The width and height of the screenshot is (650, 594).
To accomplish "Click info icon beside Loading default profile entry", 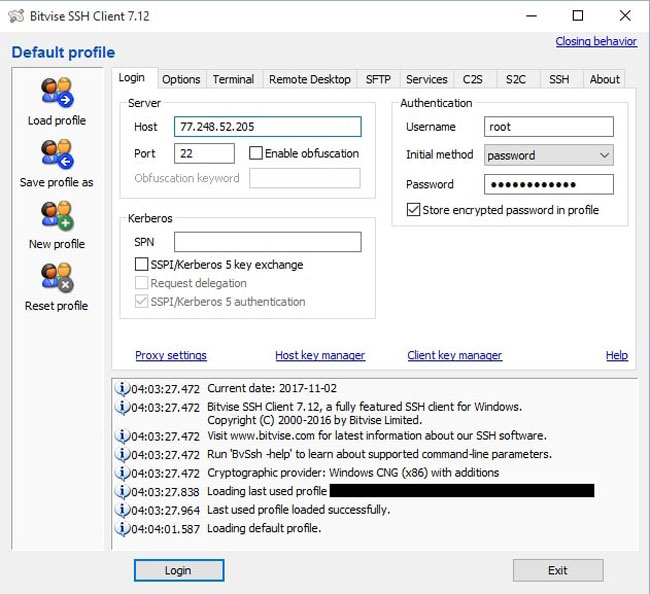I will (x=122, y=529).
